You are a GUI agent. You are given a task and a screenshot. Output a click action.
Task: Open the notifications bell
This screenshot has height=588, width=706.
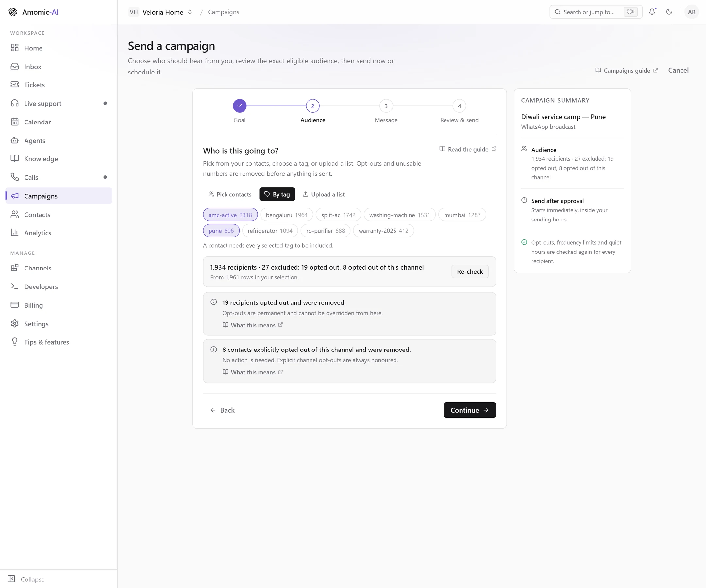(x=652, y=12)
